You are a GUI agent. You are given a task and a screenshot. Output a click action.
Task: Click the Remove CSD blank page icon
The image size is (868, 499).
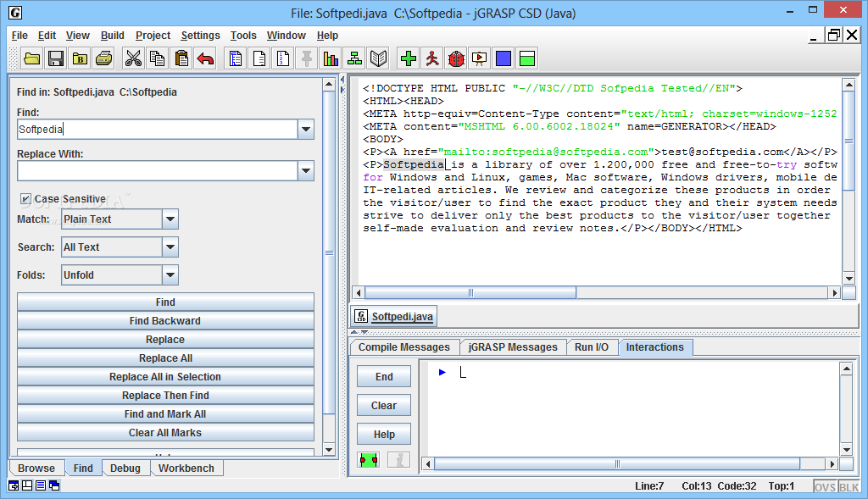click(x=259, y=58)
